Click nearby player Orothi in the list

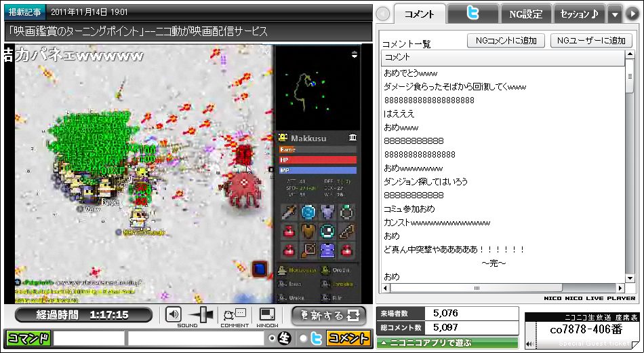coord(337,270)
